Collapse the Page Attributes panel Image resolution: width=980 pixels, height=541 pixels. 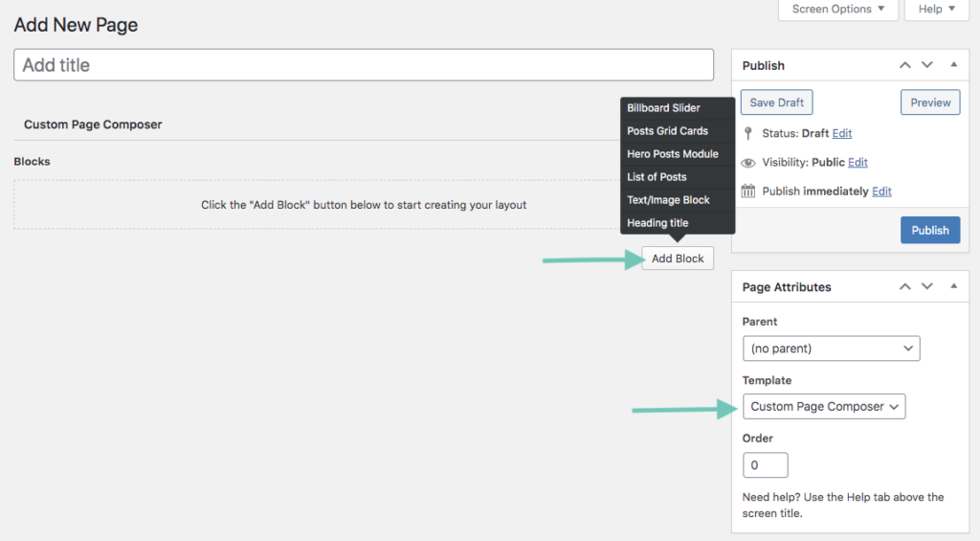click(954, 286)
